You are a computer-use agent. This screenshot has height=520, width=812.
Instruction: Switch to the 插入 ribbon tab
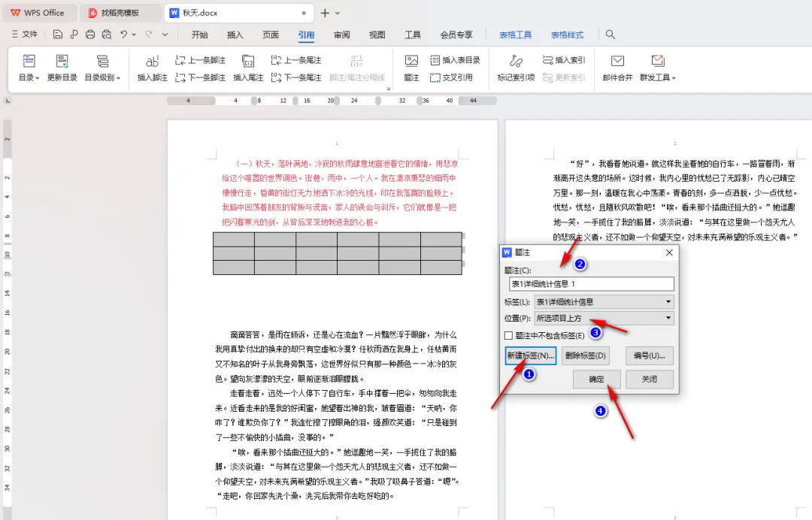(x=235, y=35)
